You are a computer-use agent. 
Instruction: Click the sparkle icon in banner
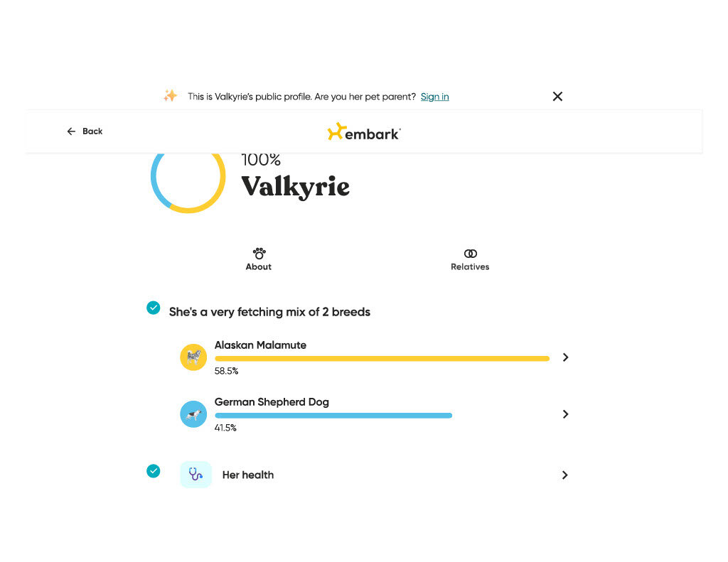click(171, 96)
